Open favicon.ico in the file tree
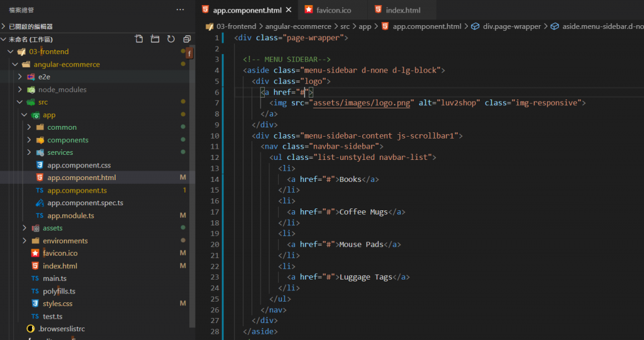The image size is (644, 340). pos(60,253)
